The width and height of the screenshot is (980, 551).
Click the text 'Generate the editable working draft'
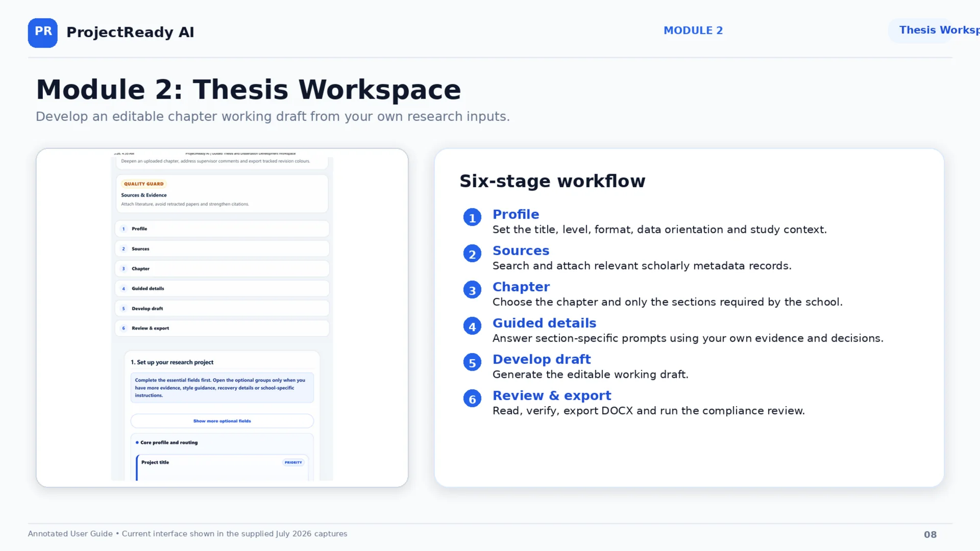pyautogui.click(x=591, y=374)
